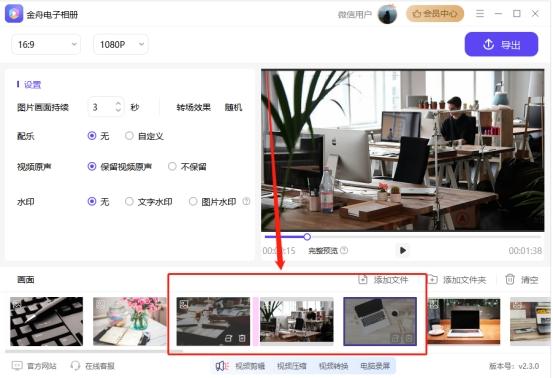
Task: Click the help icon beside 完整预览
Action: (344, 250)
